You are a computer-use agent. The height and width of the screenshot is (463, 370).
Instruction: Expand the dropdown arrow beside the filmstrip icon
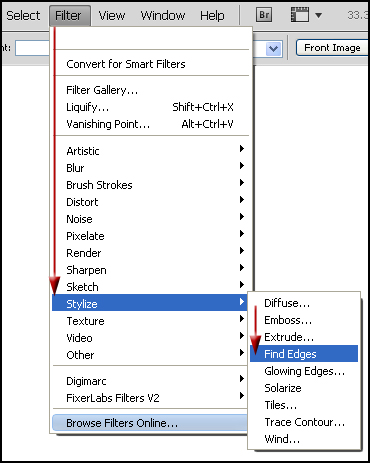click(x=318, y=15)
